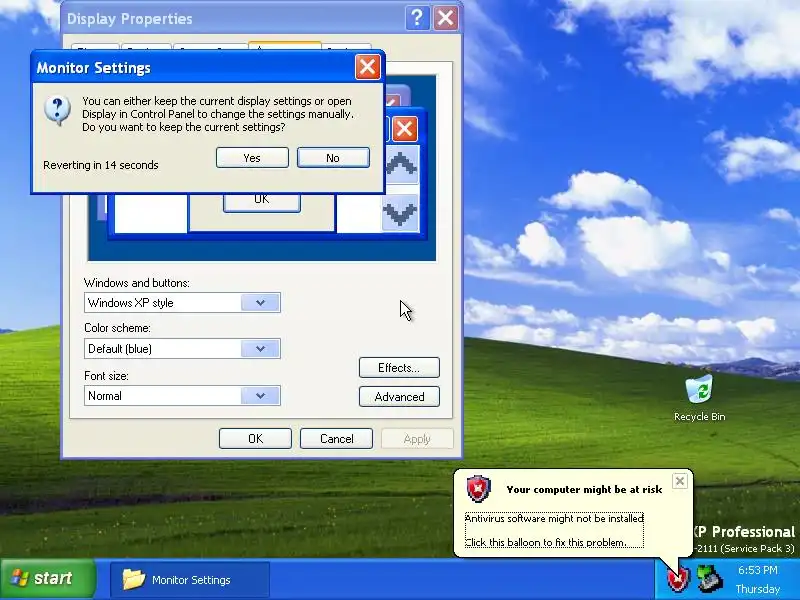800x600 pixels.
Task: Click the 6:53 PM taskbar clock
Action: (x=758, y=570)
